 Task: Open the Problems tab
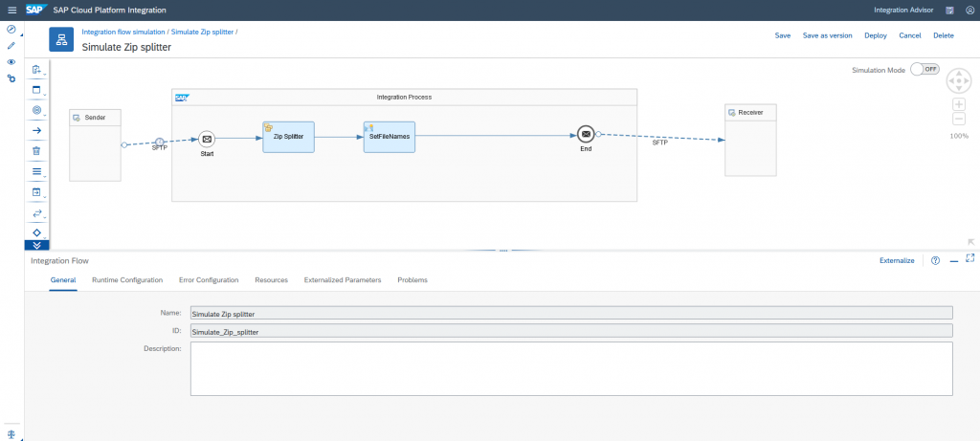[x=412, y=280]
